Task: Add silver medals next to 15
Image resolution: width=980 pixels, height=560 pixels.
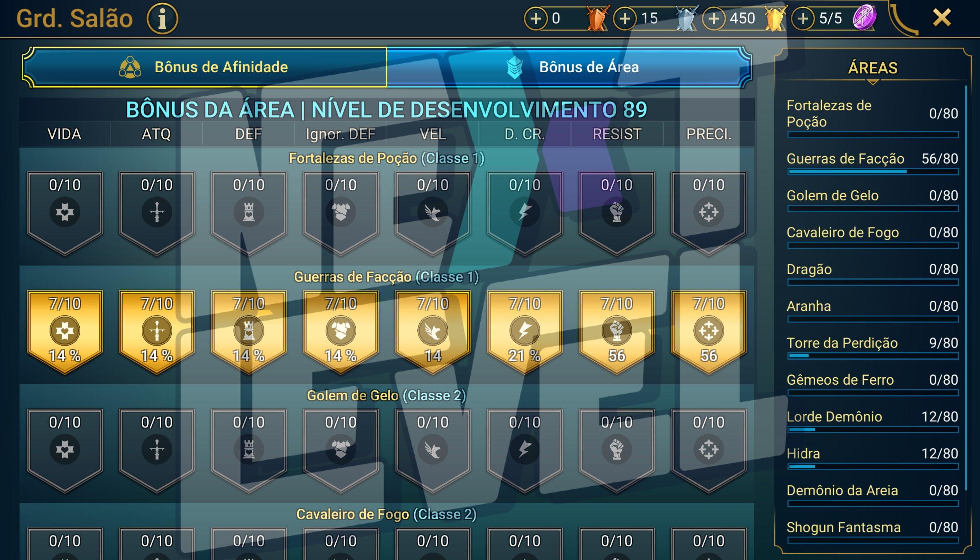Action: 625,18
